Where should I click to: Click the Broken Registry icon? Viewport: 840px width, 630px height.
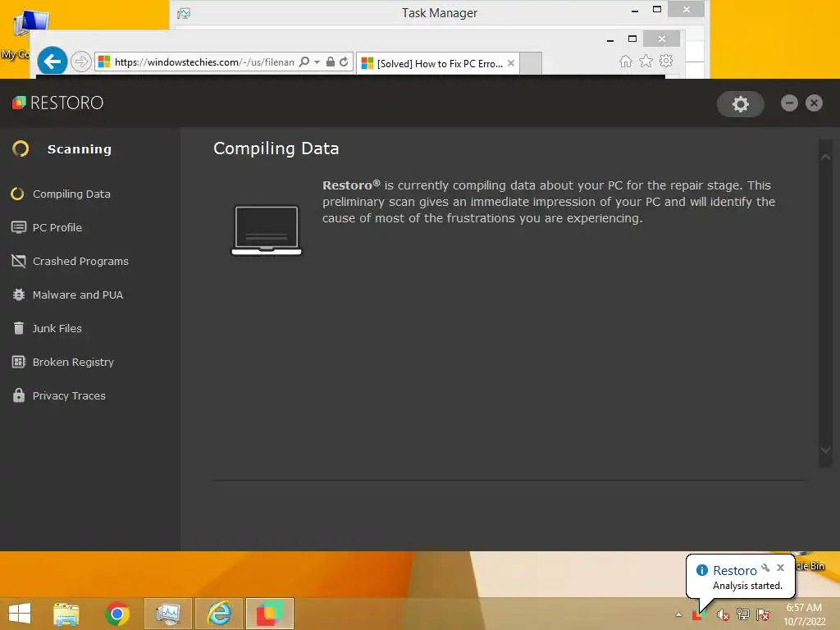tap(19, 362)
